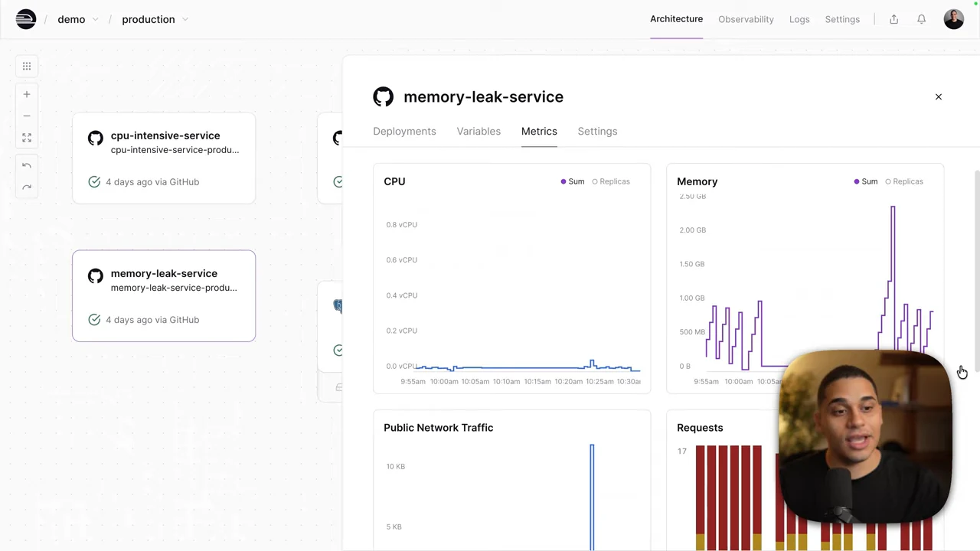This screenshot has width=980, height=551.
Task: Open the Variables tab
Action: click(479, 131)
